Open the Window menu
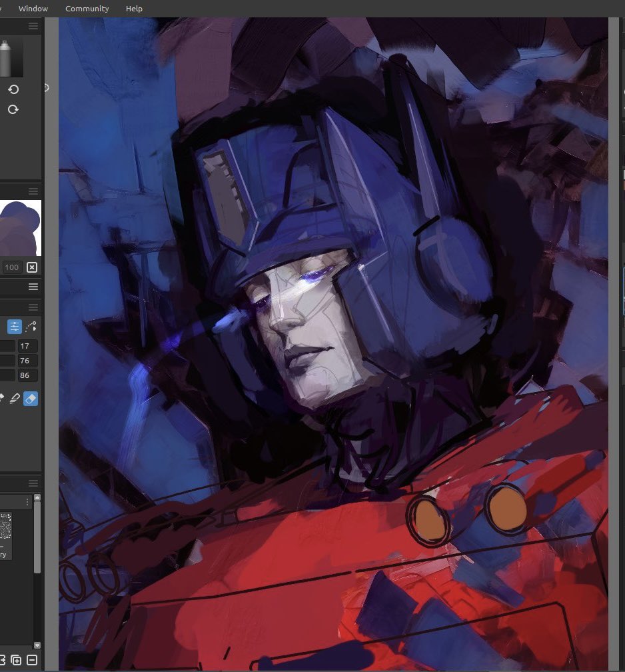This screenshot has height=672, width=625. tap(33, 9)
